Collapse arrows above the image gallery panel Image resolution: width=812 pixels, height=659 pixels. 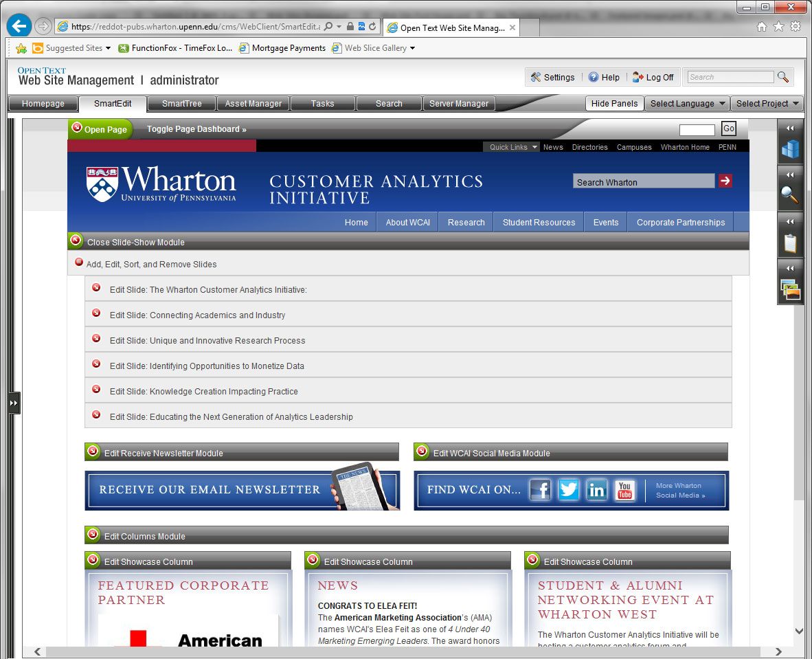[790, 269]
